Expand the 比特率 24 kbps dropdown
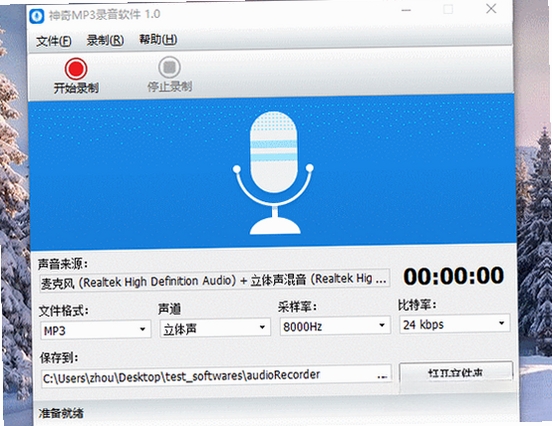 [x=454, y=323]
